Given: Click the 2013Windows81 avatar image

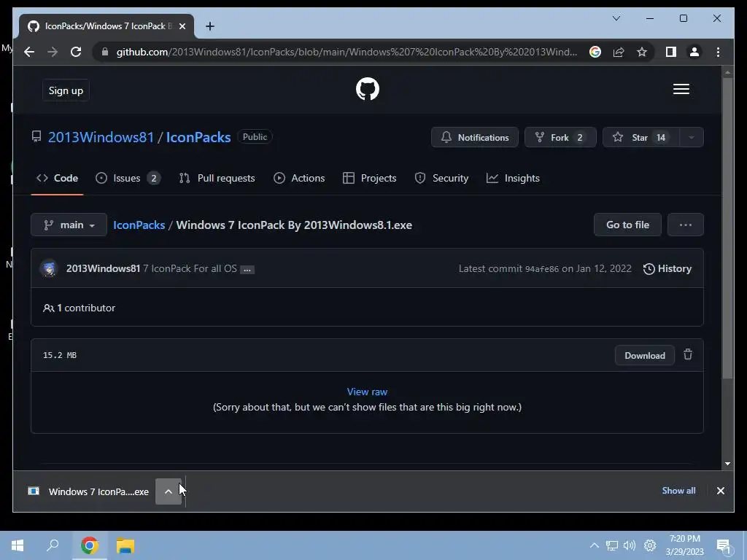Looking at the screenshot, I should (x=49, y=268).
